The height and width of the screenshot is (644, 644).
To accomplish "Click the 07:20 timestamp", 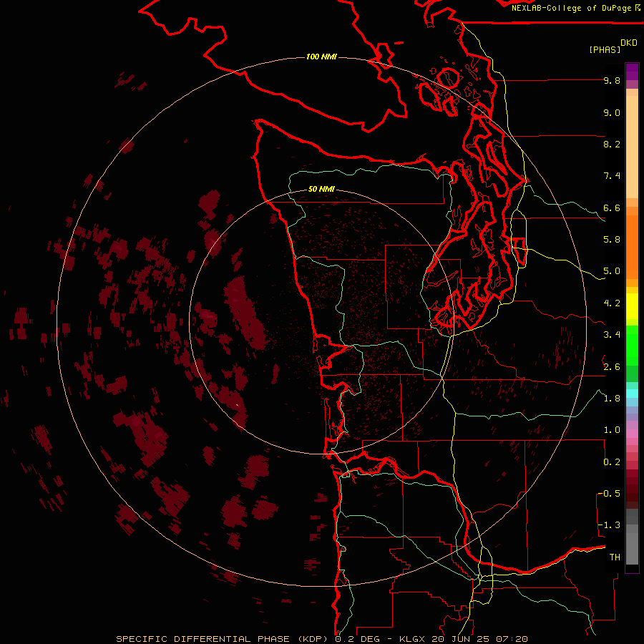I will tap(512, 639).
